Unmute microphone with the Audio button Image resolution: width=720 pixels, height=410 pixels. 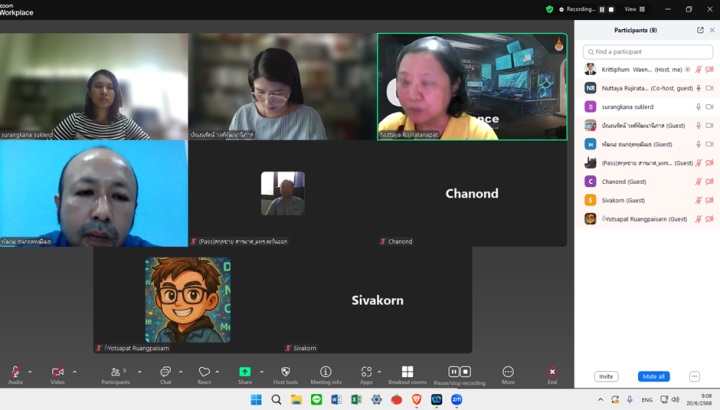click(x=15, y=372)
